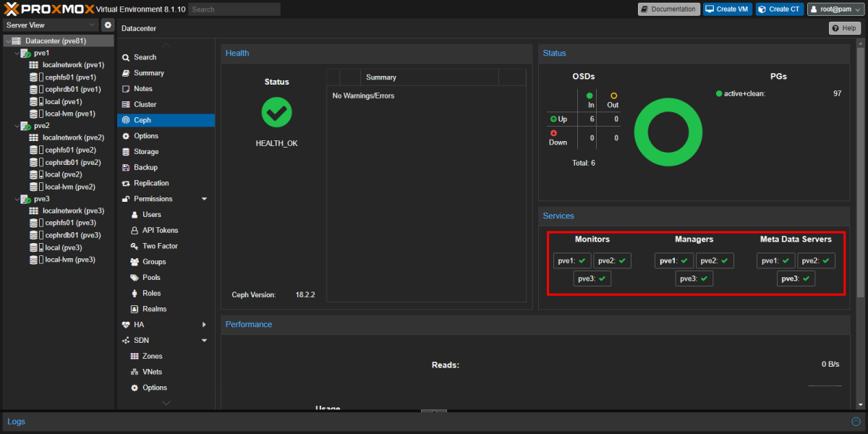Screen dimensions: 868x434
Task: Collapse the pve2 node tree arrow
Action: [17, 126]
